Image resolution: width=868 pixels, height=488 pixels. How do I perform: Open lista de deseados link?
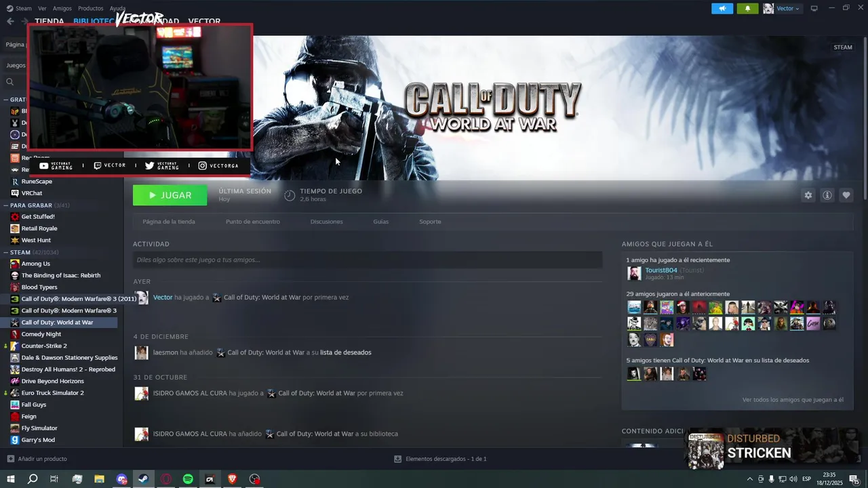345,352
